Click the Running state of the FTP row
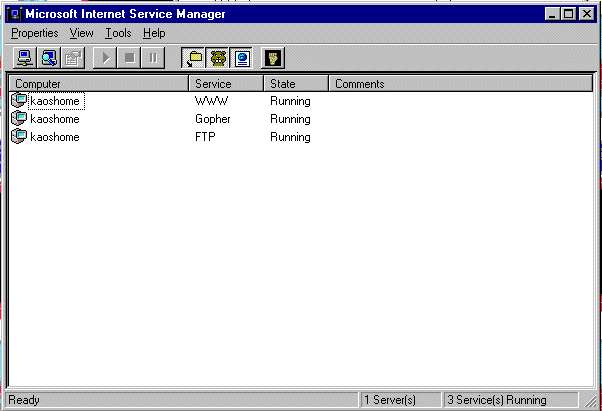602x411 pixels. pyautogui.click(x=290, y=137)
